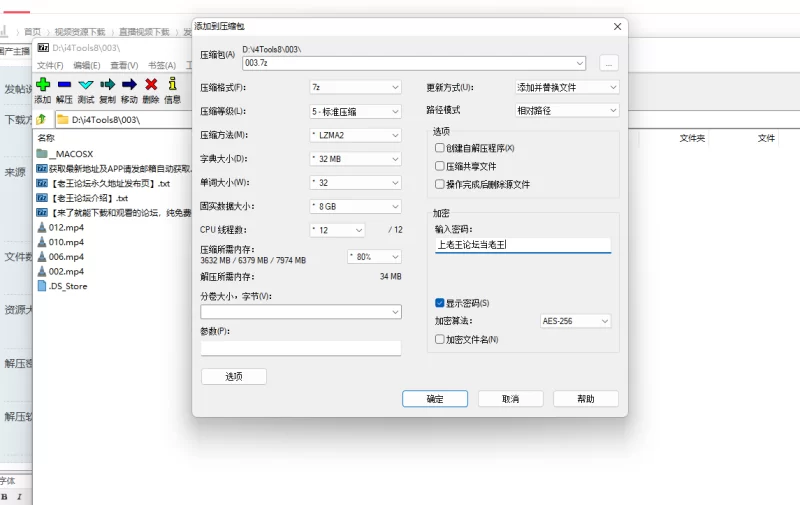800x505 pixels.
Task: Open the 压缩等级 dropdown
Action: coord(355,111)
